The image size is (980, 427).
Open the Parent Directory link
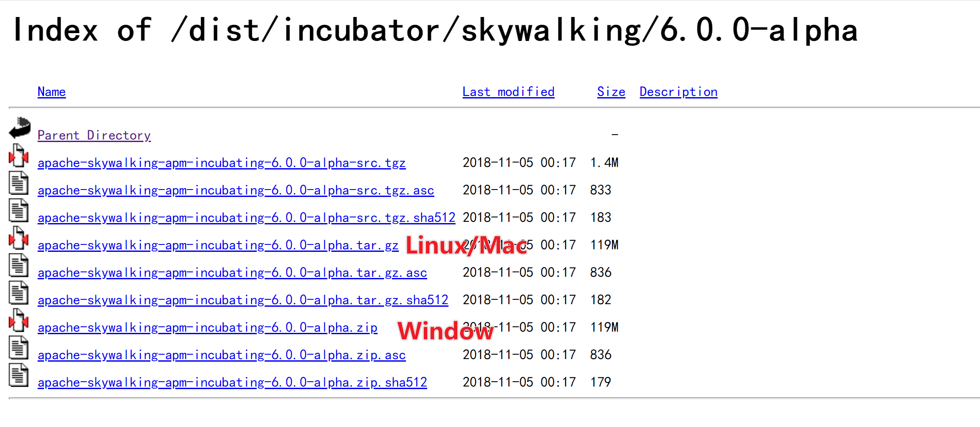coord(94,136)
